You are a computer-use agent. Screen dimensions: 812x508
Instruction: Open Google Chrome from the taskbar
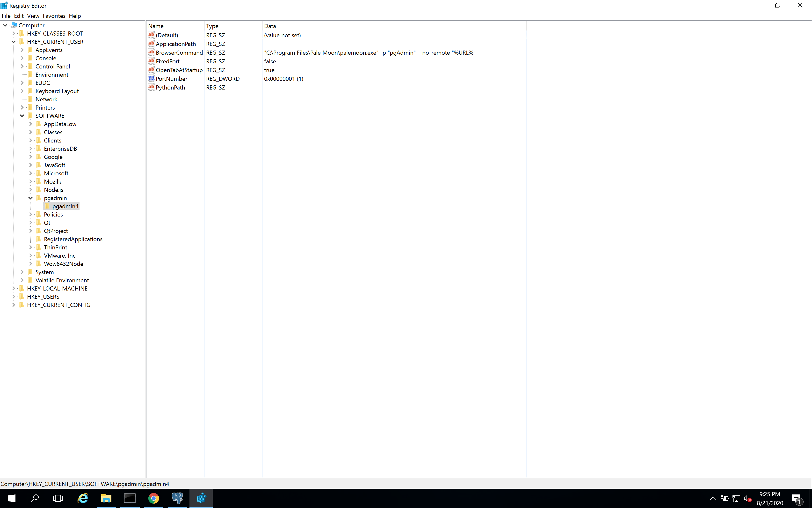154,498
